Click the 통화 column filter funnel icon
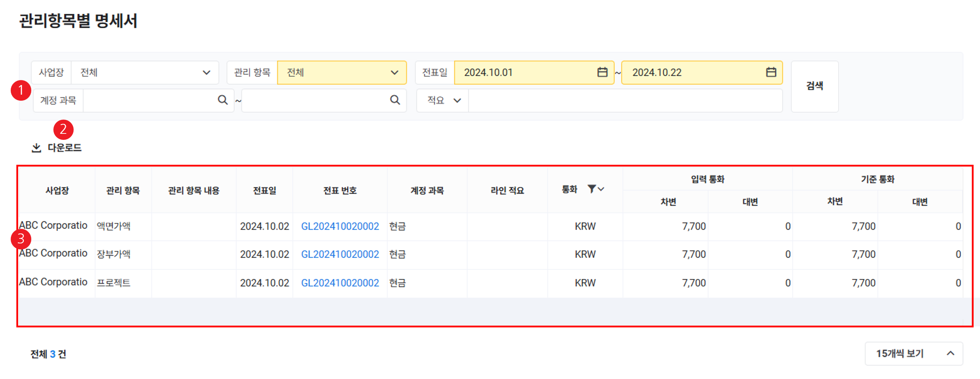 tap(592, 189)
